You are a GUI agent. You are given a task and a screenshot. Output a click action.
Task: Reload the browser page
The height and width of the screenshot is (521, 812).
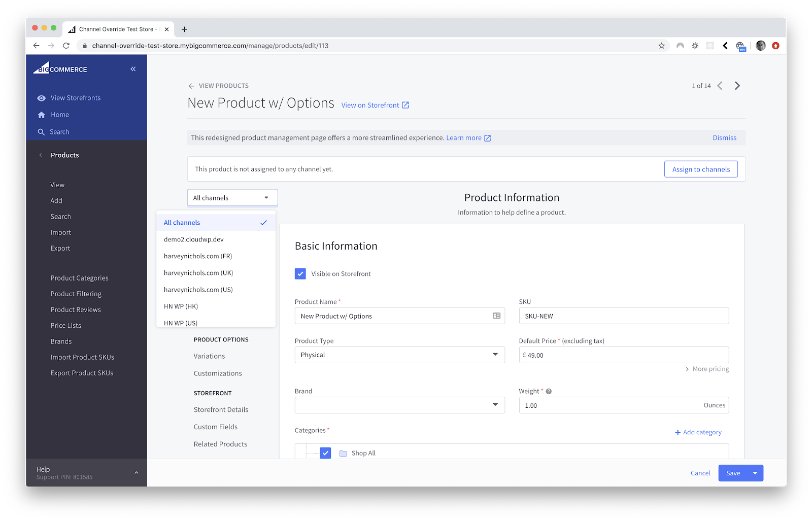(66, 46)
